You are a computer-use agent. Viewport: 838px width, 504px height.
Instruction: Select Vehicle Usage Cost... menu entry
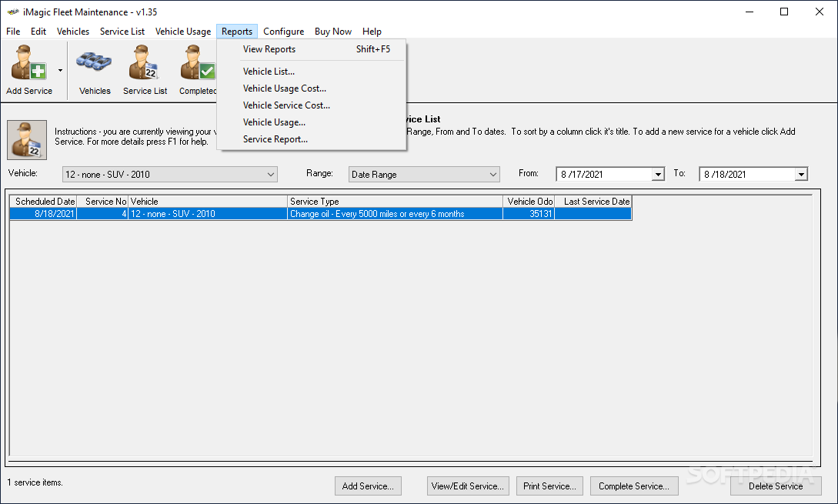312,88
